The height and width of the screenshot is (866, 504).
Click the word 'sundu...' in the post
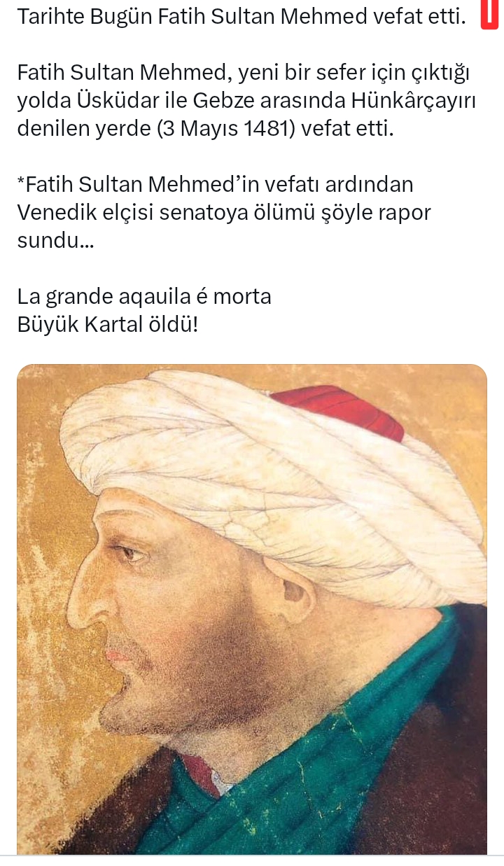55,241
